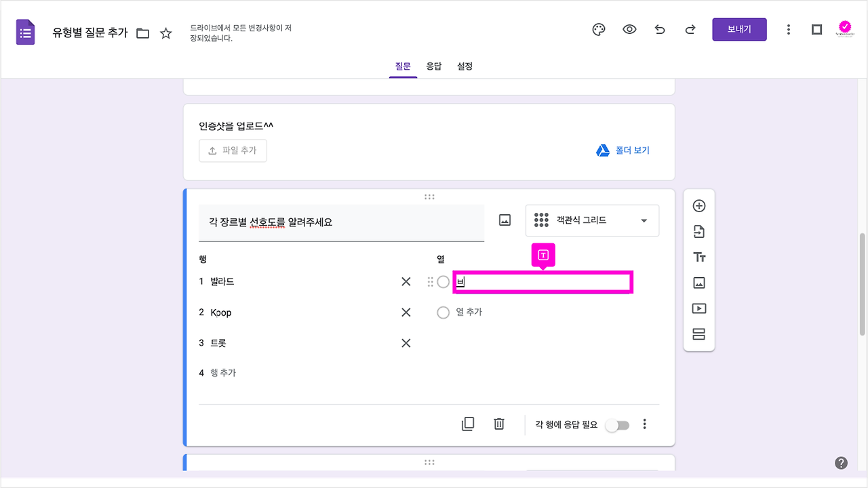Undo the last change
Screen dimensions: 868x488
click(x=660, y=29)
